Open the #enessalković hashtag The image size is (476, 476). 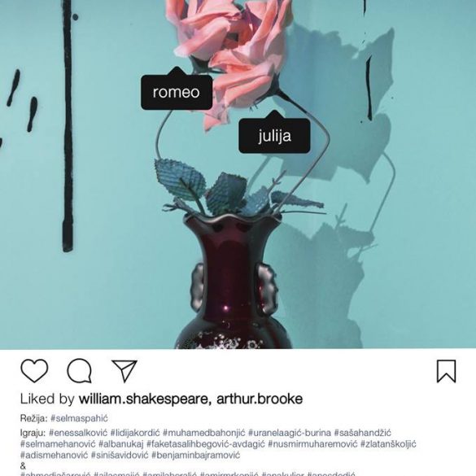click(x=78, y=433)
